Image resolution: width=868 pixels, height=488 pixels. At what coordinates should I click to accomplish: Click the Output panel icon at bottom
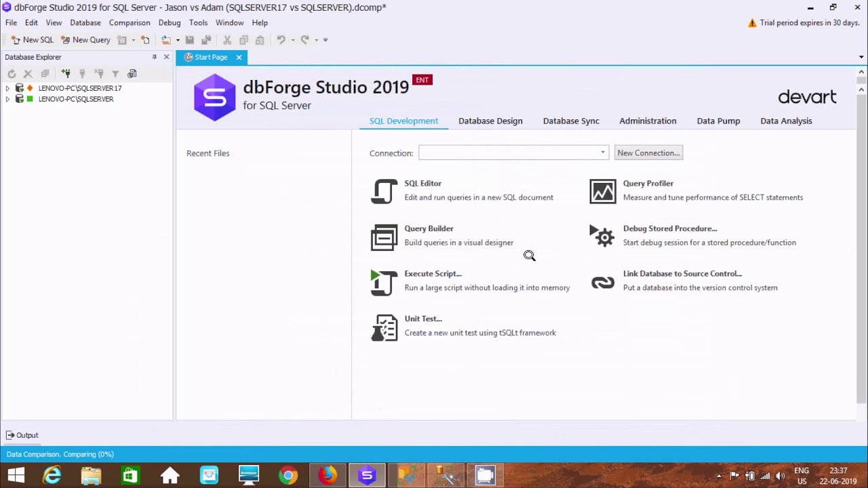[10, 435]
